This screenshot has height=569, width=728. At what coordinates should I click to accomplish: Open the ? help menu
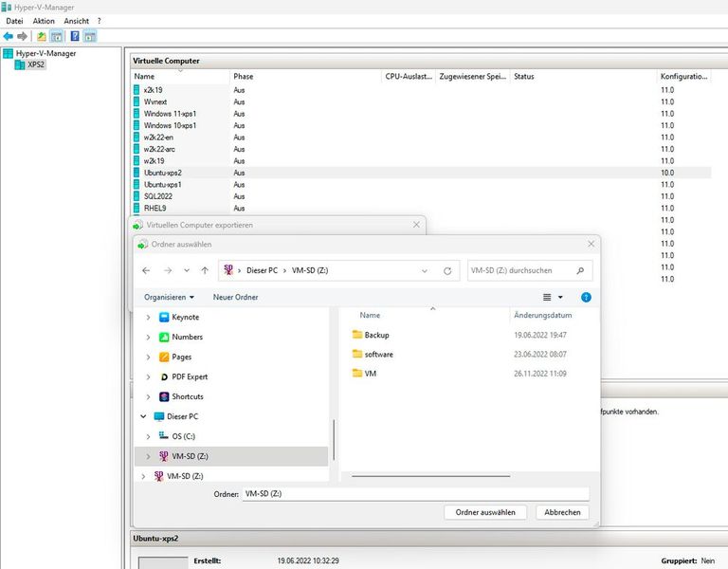[99, 21]
